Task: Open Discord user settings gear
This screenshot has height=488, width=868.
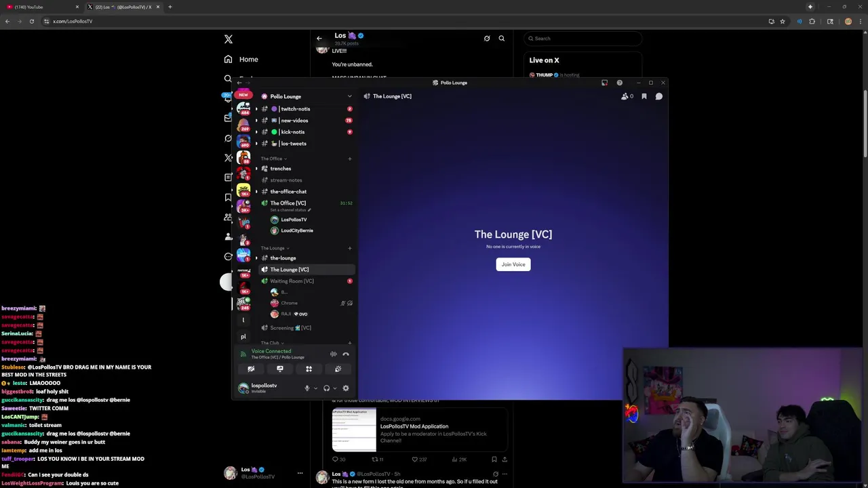Action: (x=346, y=388)
